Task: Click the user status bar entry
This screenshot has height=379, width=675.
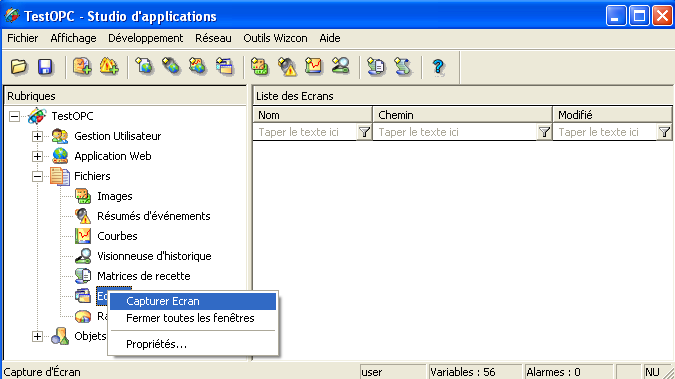Action: click(x=393, y=372)
